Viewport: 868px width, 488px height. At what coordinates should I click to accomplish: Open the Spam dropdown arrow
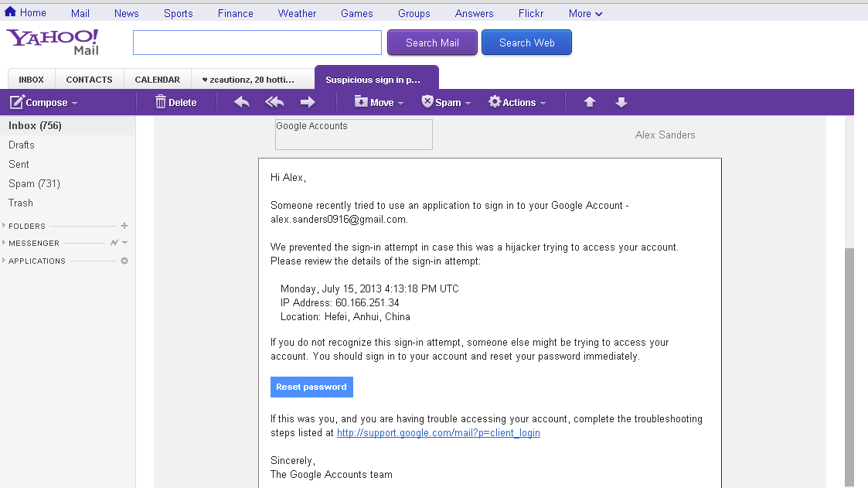coord(468,104)
